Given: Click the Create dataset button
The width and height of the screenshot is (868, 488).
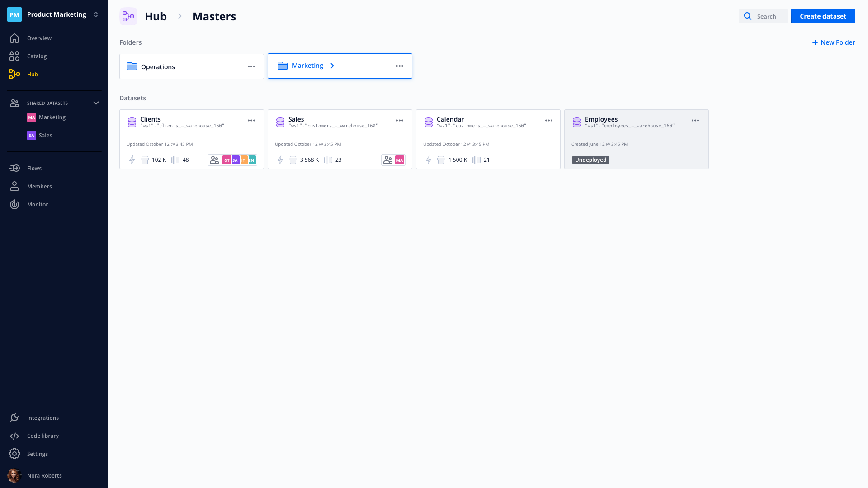Looking at the screenshot, I should [823, 16].
